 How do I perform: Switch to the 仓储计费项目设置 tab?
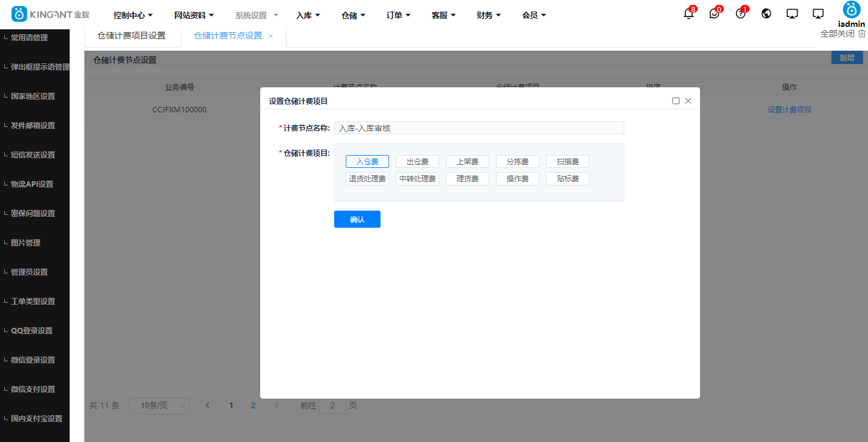(133, 35)
